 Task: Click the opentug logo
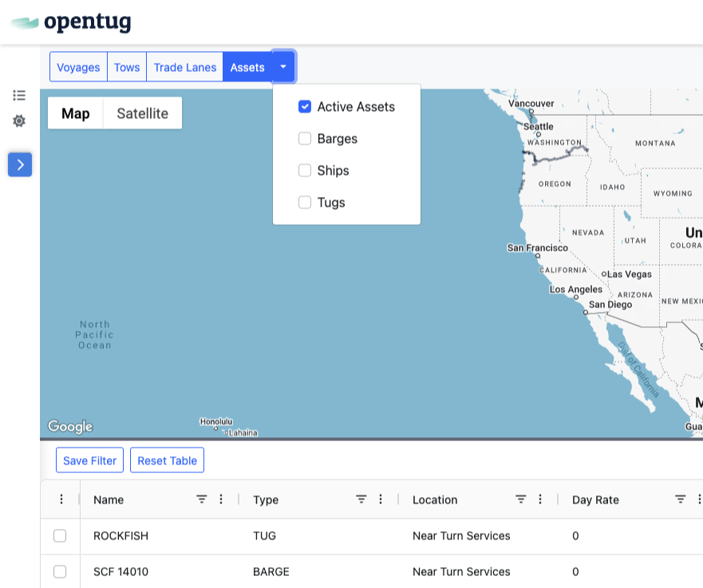[71, 22]
